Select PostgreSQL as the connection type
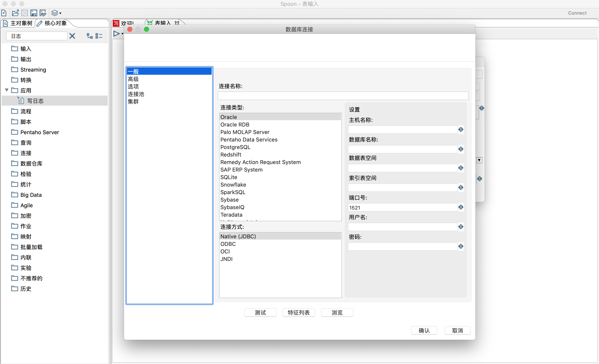Screen dimensions: 599x364 [x=235, y=147]
